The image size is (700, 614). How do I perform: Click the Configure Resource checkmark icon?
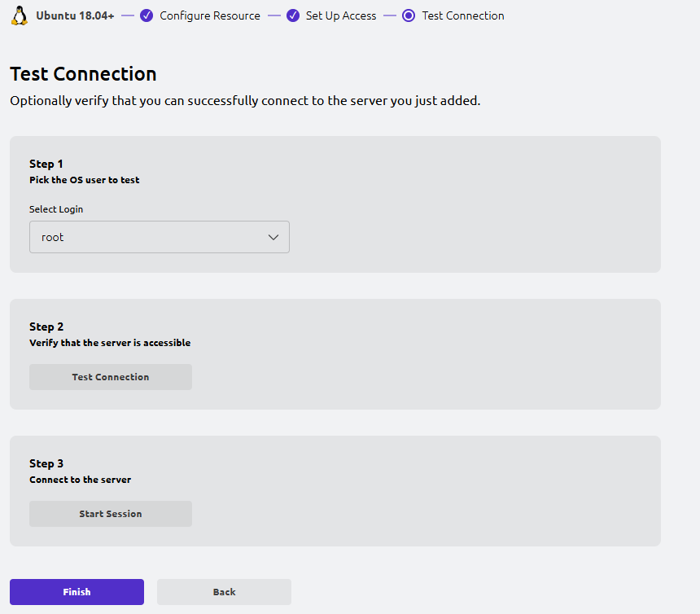tap(147, 15)
